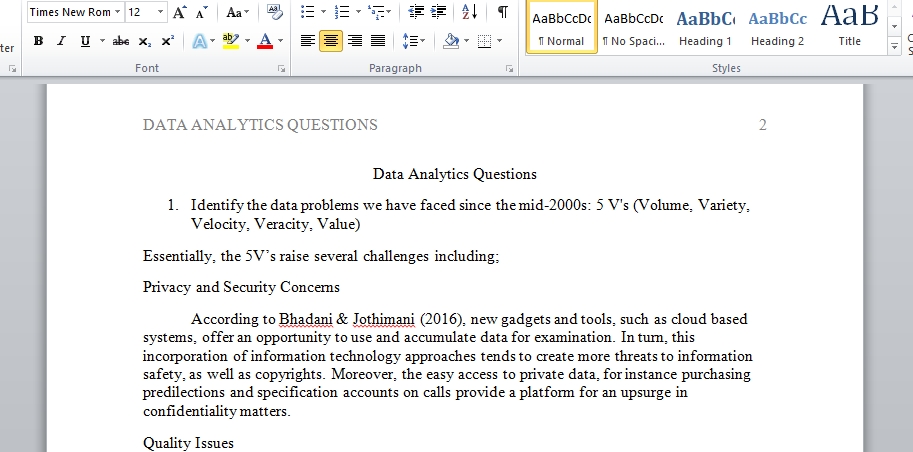Image resolution: width=913 pixels, height=452 pixels.
Task: Select Center alignment
Action: click(331, 41)
